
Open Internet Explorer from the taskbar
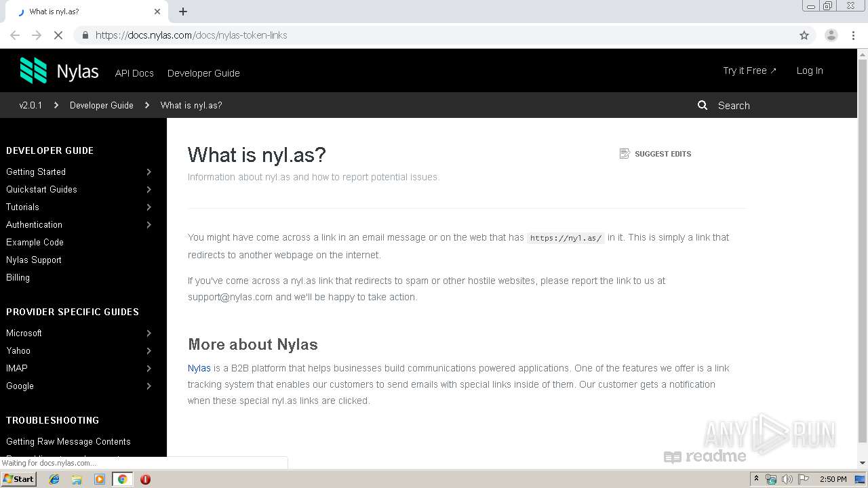click(54, 479)
